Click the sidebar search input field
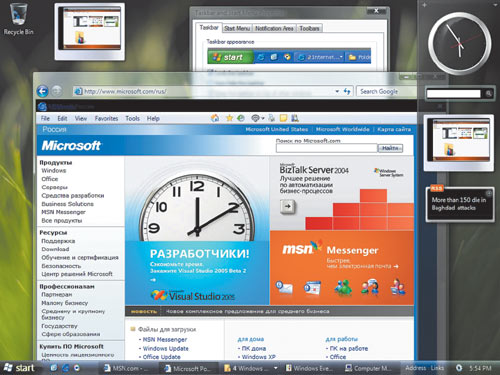 pos(454,94)
